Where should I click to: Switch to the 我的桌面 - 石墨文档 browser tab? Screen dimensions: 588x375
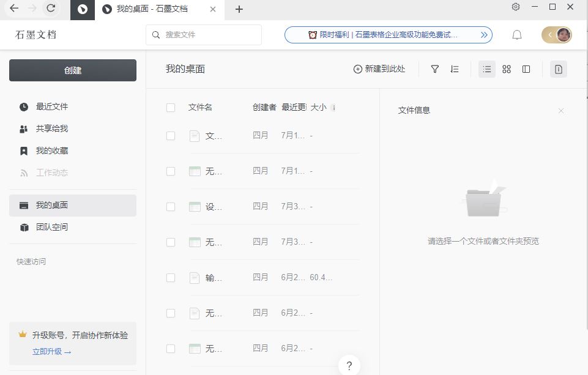pos(159,9)
